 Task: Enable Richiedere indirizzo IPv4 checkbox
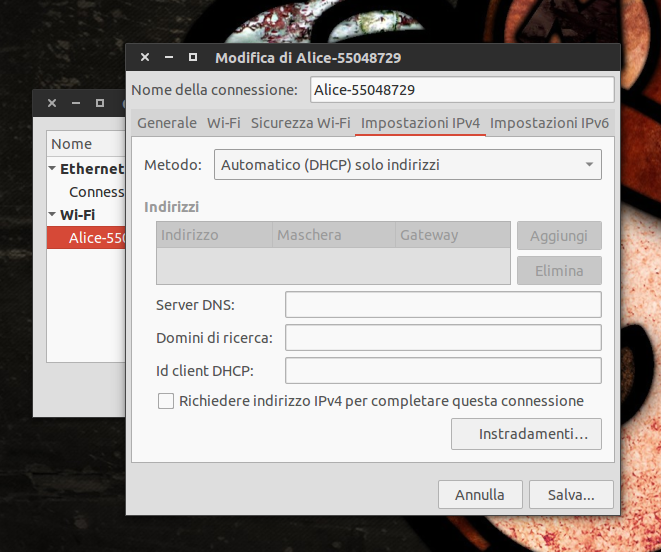click(x=166, y=401)
